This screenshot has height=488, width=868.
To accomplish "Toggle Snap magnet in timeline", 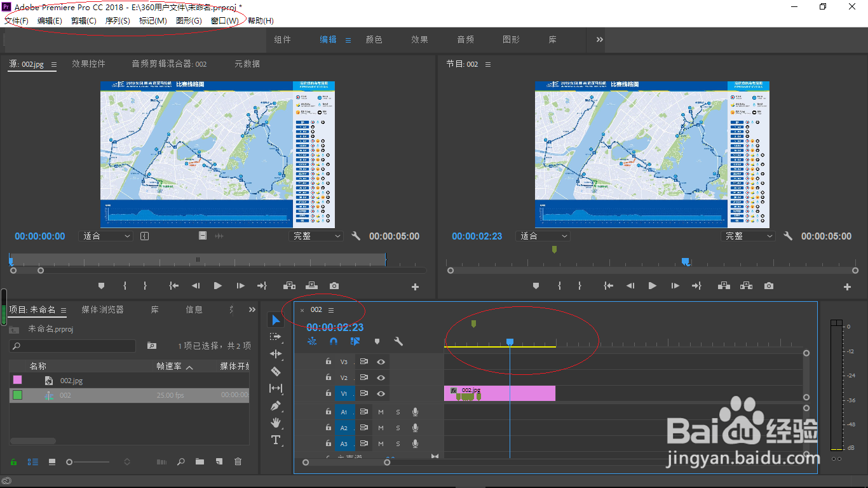I will [334, 341].
